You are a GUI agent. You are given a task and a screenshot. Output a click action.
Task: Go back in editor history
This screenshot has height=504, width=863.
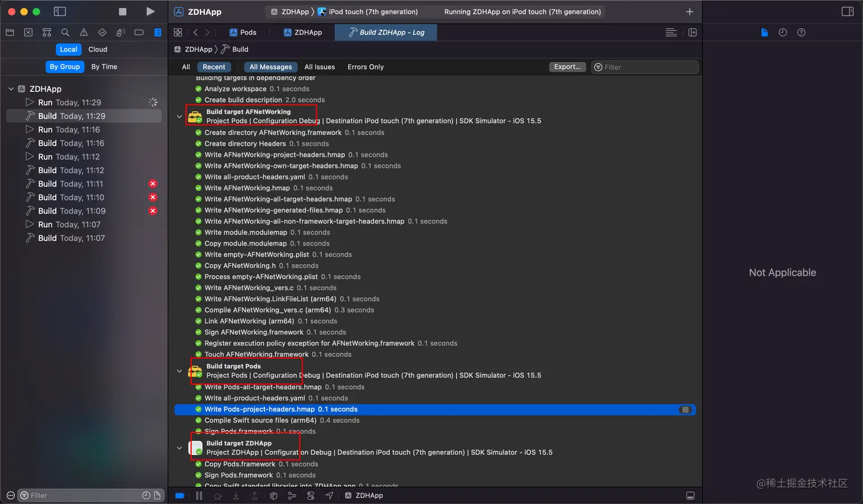(196, 33)
